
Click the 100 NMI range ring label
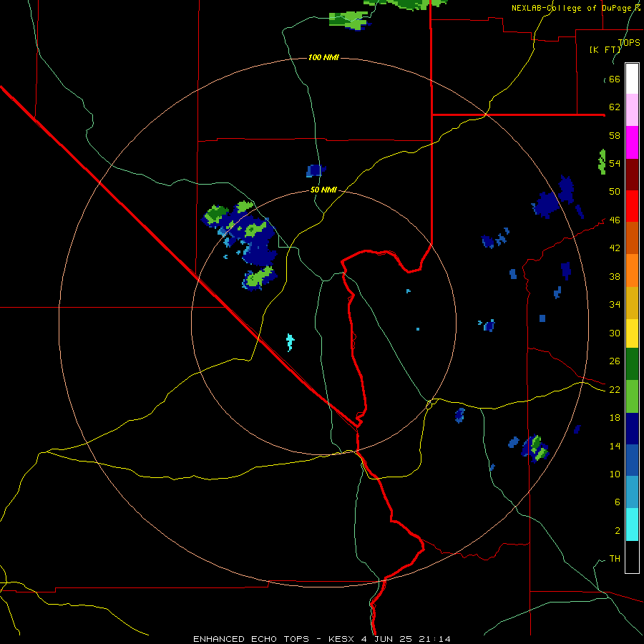(x=323, y=57)
